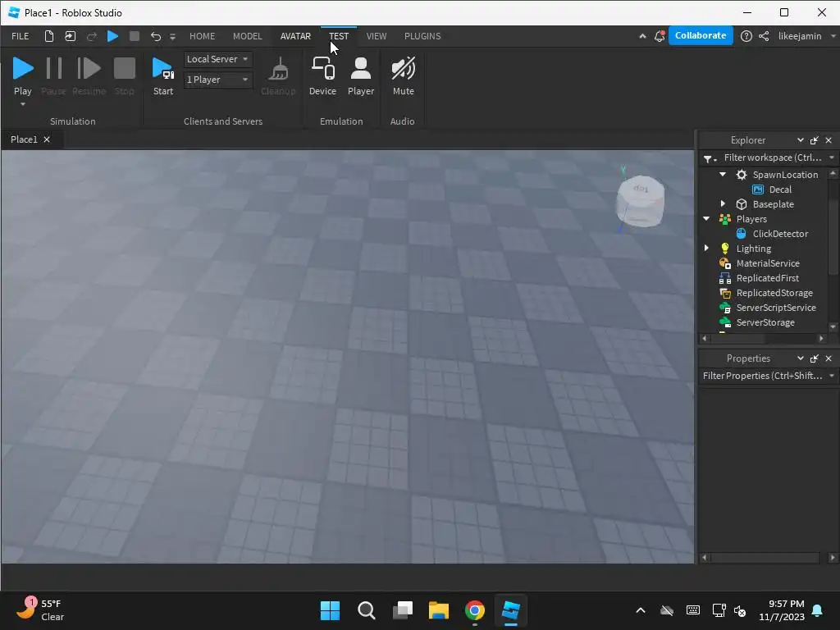Open the Player emulation tool
Viewport: 840px width, 630px height.
point(361,76)
